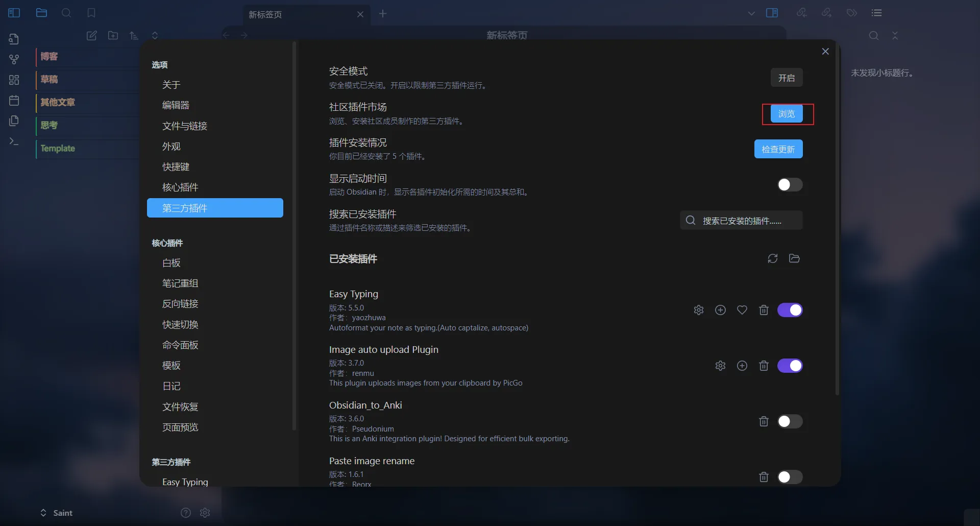Enable Paste image rename toggle
Screen dimensions: 980x526
pos(790,477)
